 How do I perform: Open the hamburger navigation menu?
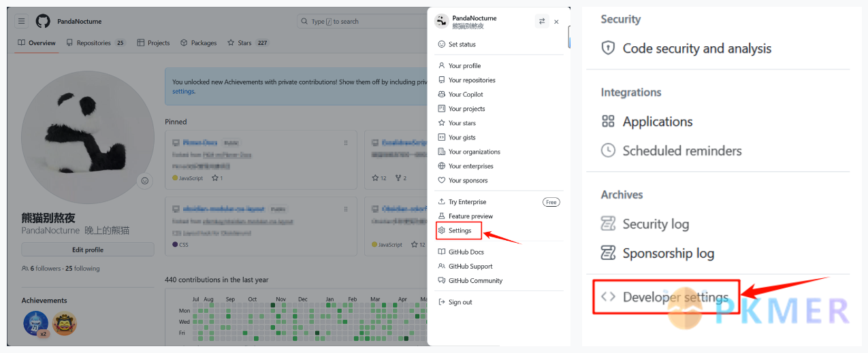22,22
